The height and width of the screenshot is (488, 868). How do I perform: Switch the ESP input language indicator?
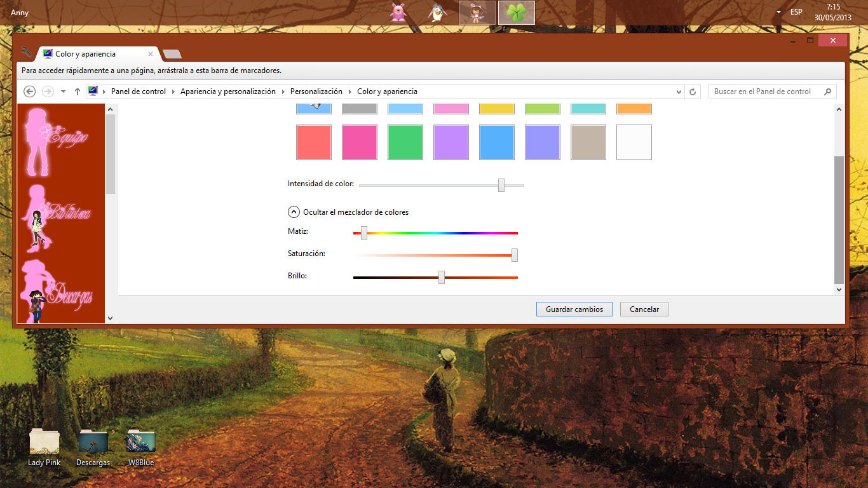(x=796, y=12)
